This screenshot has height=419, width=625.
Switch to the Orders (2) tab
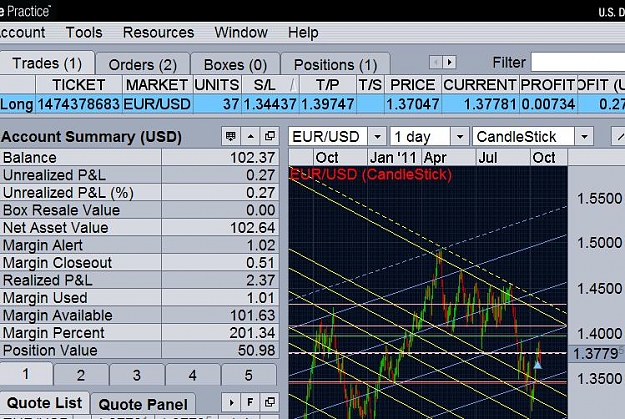[x=143, y=64]
